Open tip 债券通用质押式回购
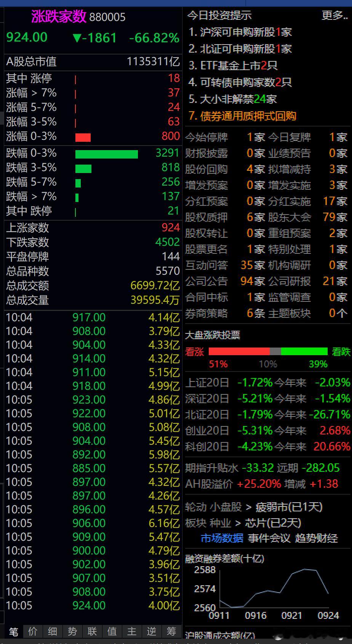The image size is (352, 644). (242, 116)
